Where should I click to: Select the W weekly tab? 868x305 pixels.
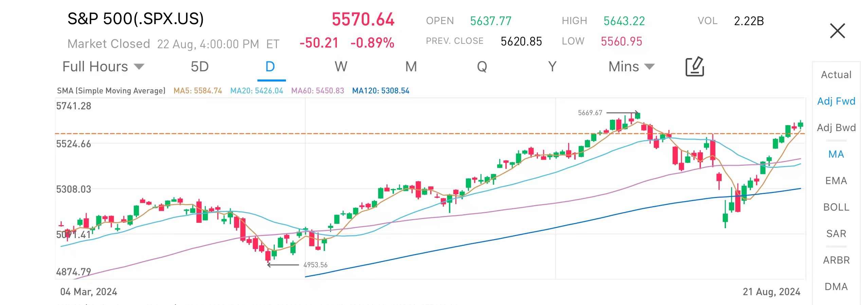(341, 67)
